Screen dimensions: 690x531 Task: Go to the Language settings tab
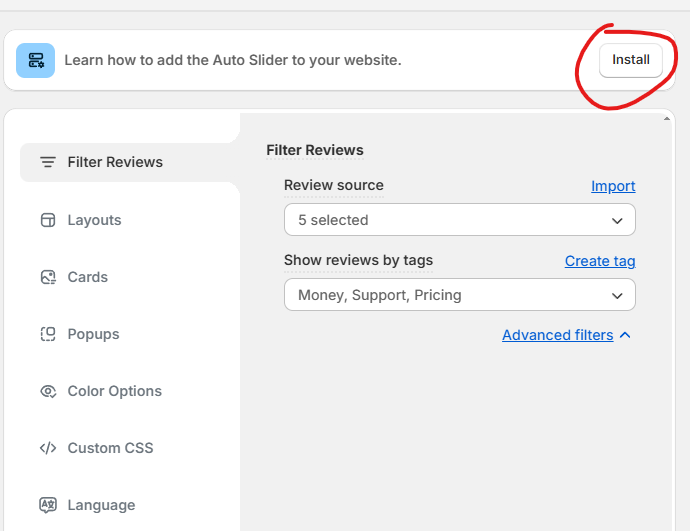click(x=101, y=505)
